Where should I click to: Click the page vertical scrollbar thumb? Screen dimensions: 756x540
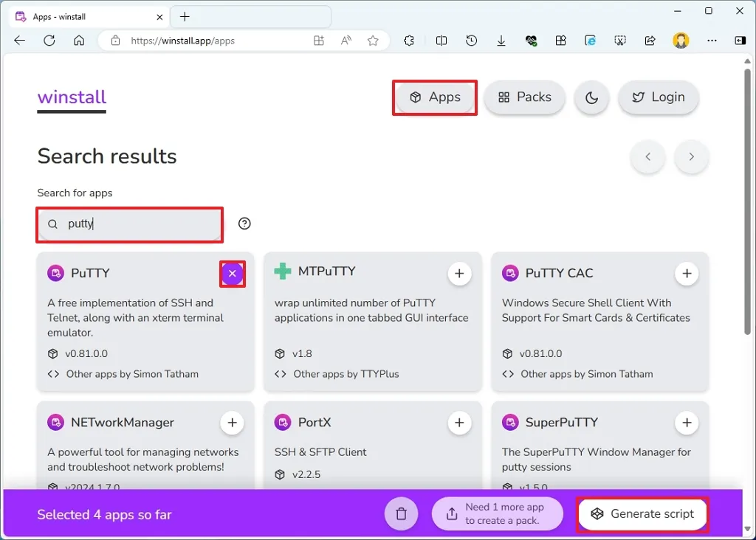coord(747,201)
